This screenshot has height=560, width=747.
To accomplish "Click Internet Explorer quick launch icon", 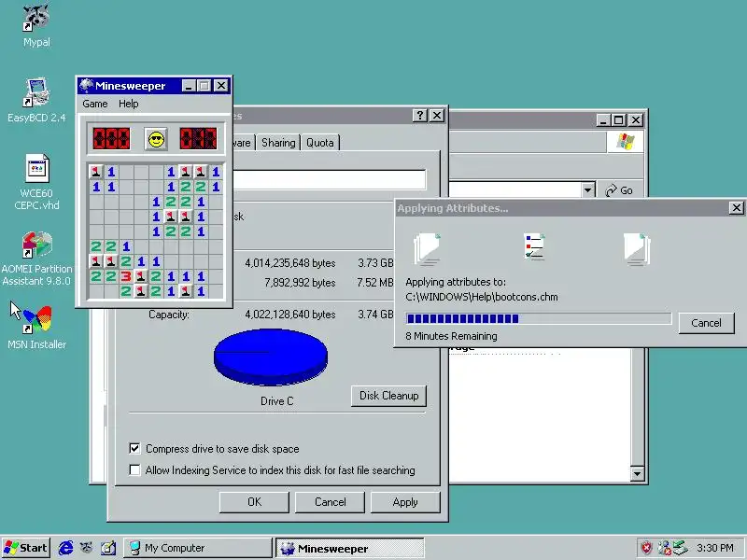I will tap(65, 548).
